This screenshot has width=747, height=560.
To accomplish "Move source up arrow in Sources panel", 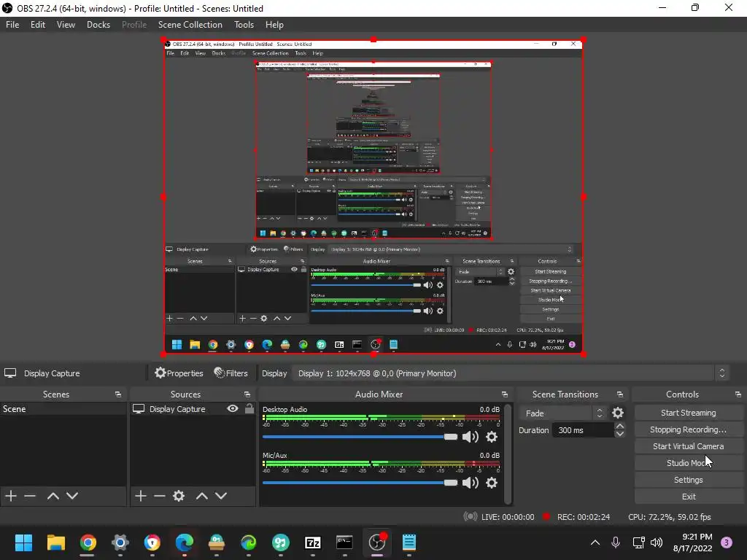I will pyautogui.click(x=201, y=496).
